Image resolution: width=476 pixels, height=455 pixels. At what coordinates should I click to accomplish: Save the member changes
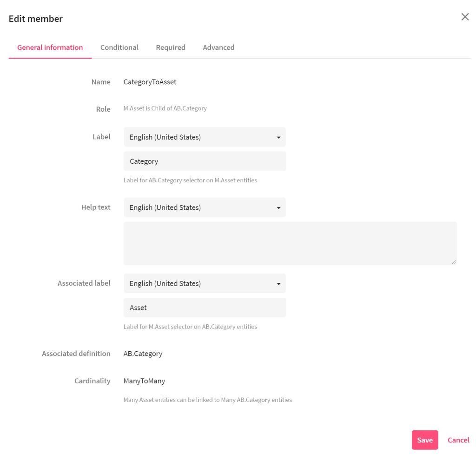tap(424, 440)
